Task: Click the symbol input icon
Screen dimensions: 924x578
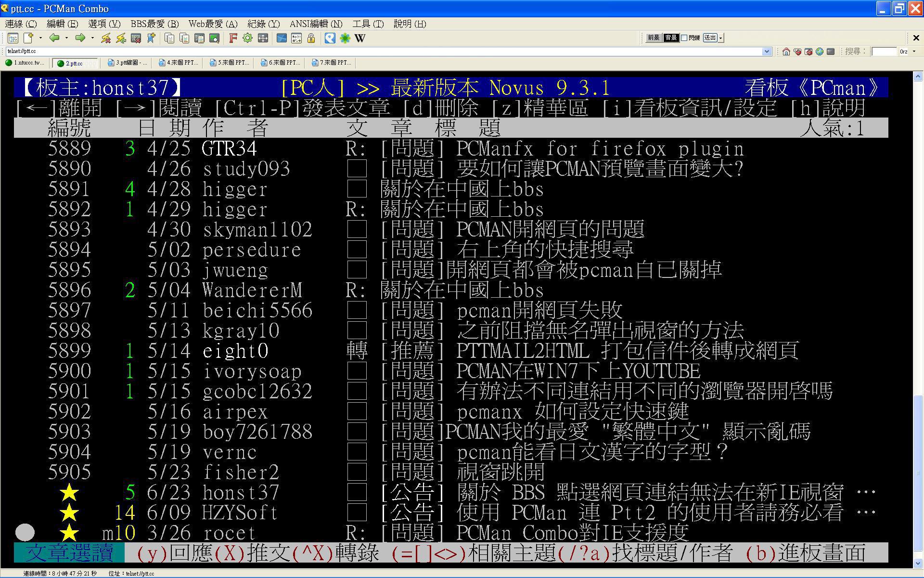Action: point(297,38)
